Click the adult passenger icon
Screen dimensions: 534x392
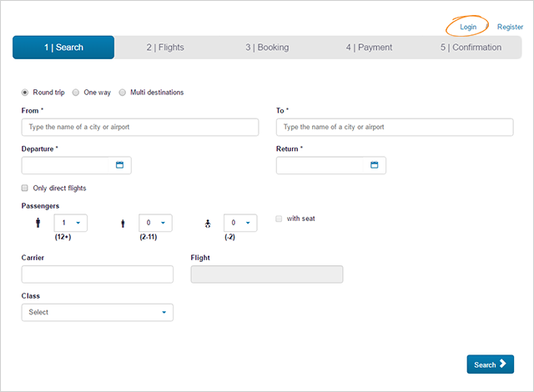tap(38, 224)
